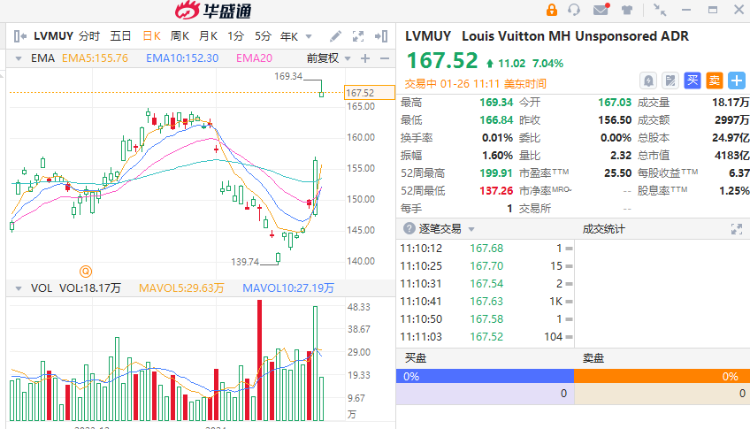The width and height of the screenshot is (750, 429).
Task: Click the 52周最低 value 137.26
Action: coord(496,191)
